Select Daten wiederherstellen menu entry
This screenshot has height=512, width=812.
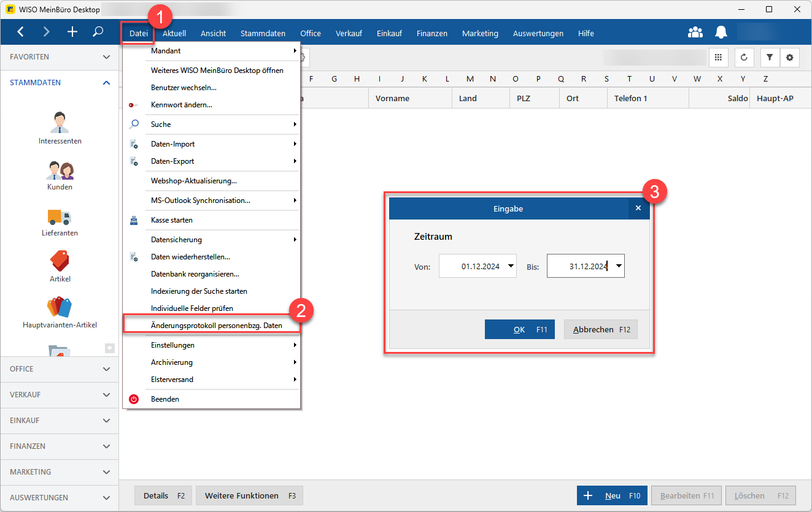pos(212,257)
